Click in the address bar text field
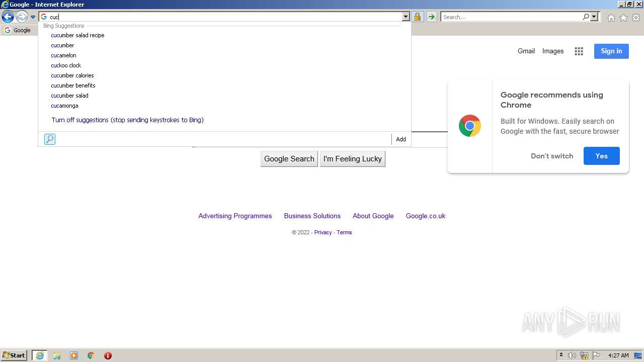Viewport: 644px width, 362px height. (x=225, y=17)
